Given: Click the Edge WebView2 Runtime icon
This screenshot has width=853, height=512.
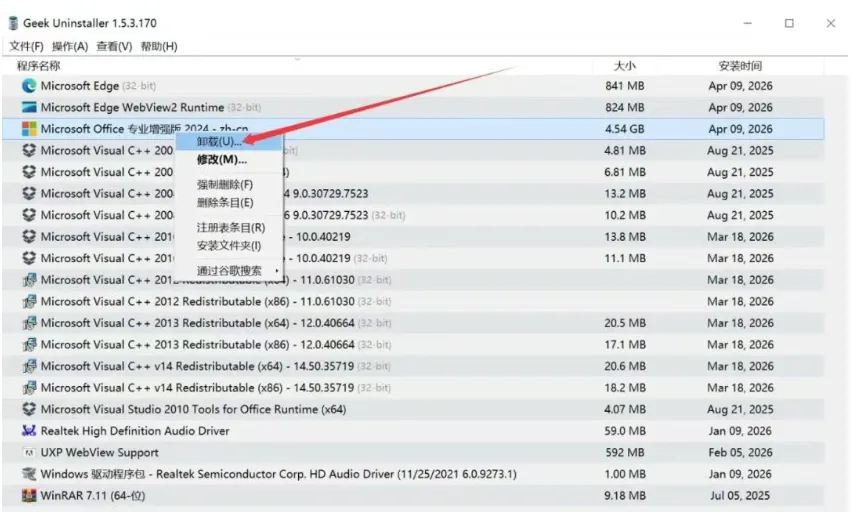Looking at the screenshot, I should [x=29, y=107].
